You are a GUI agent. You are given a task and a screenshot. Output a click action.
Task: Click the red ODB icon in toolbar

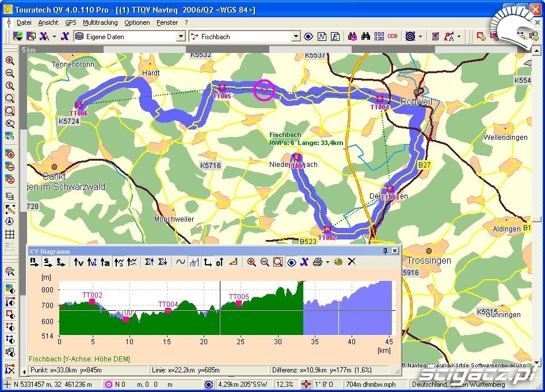(x=392, y=36)
